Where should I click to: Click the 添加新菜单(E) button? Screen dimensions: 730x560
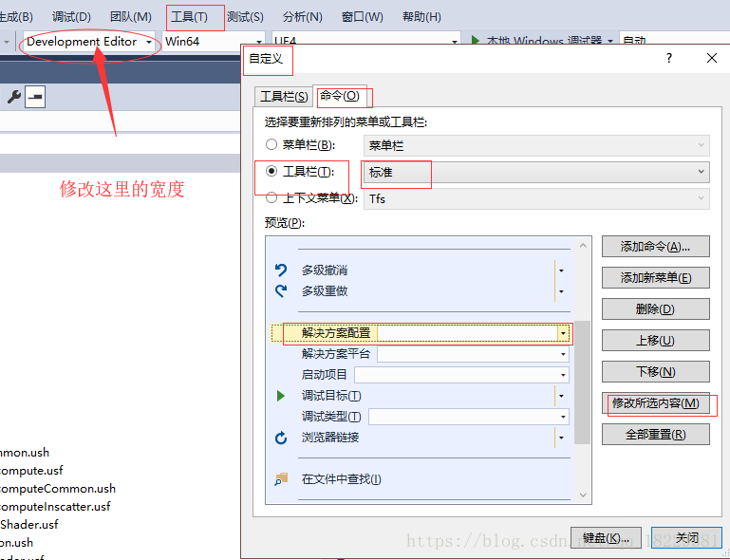pyautogui.click(x=656, y=278)
